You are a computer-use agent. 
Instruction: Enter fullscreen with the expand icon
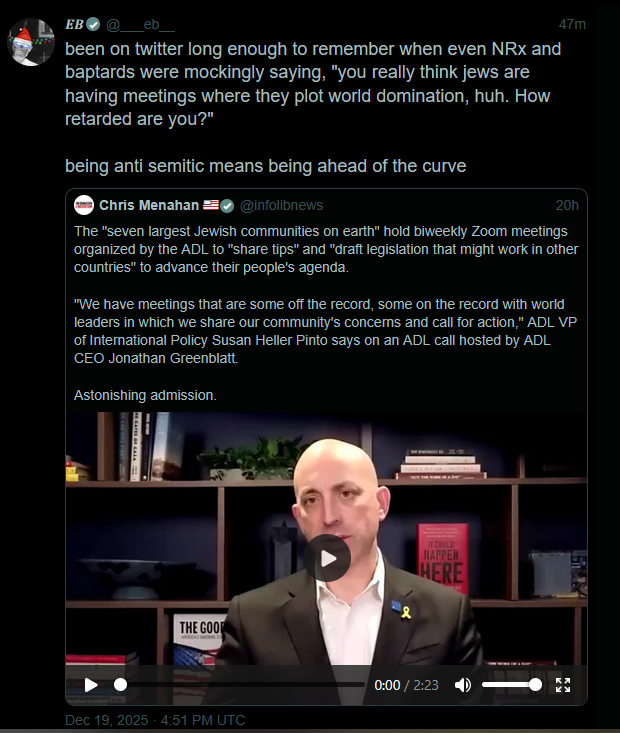pos(563,685)
